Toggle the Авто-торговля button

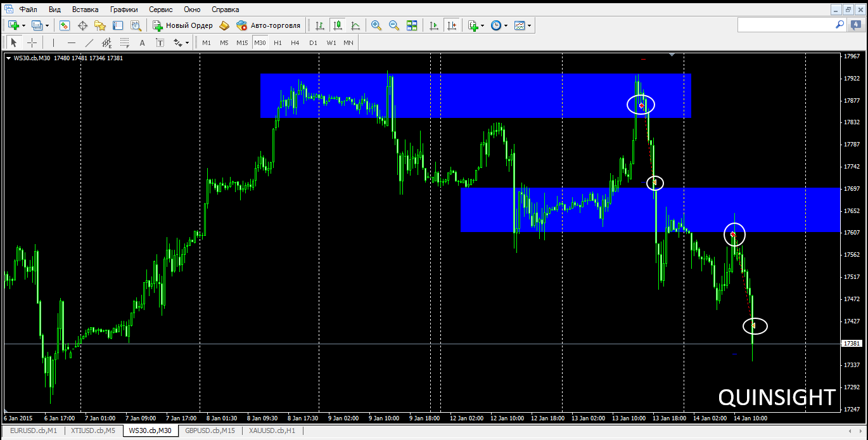[268, 25]
